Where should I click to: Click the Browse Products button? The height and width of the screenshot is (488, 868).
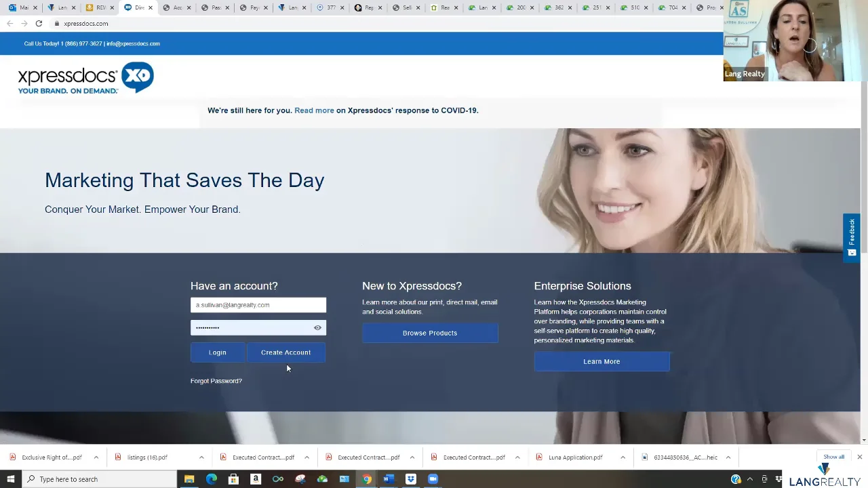(x=430, y=333)
